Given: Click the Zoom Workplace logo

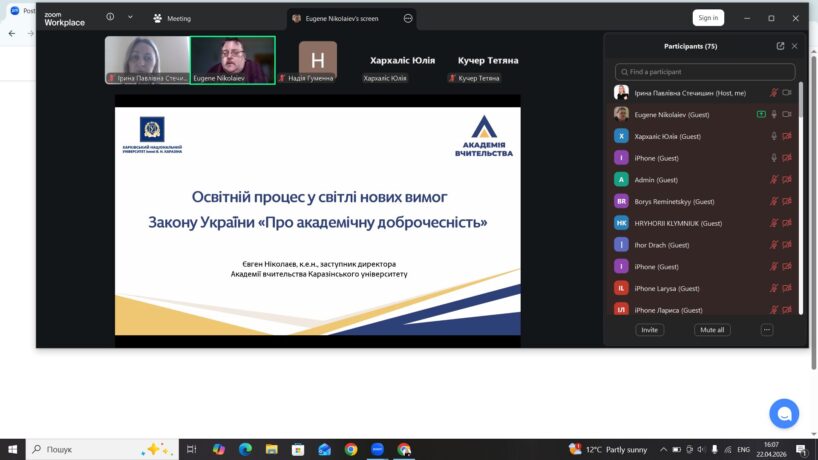Looking at the screenshot, I should tap(64, 18).
